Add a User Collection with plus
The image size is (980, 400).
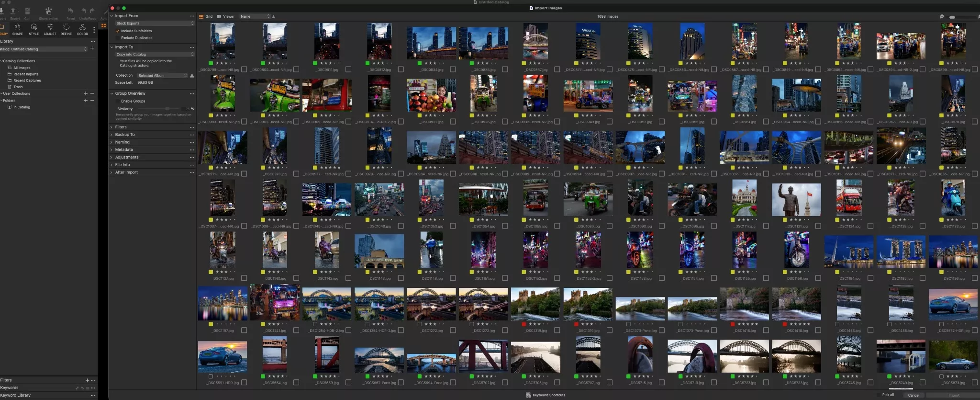[86, 93]
